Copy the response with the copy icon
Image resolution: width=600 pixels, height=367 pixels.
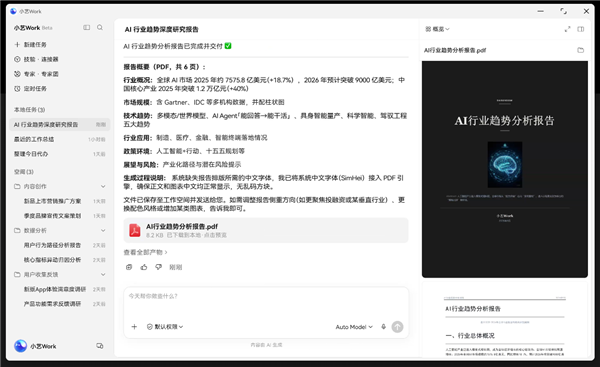[x=129, y=267]
